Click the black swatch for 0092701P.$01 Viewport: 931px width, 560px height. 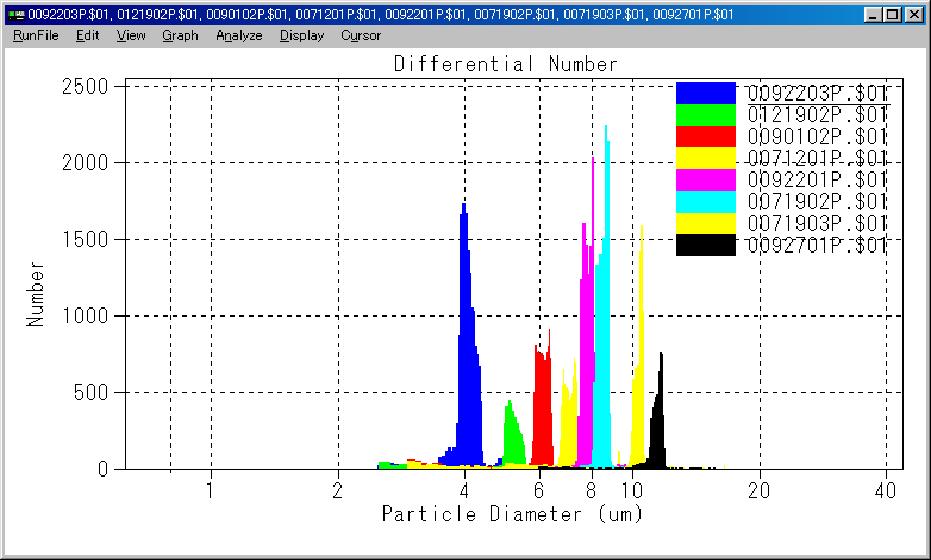pyautogui.click(x=705, y=245)
